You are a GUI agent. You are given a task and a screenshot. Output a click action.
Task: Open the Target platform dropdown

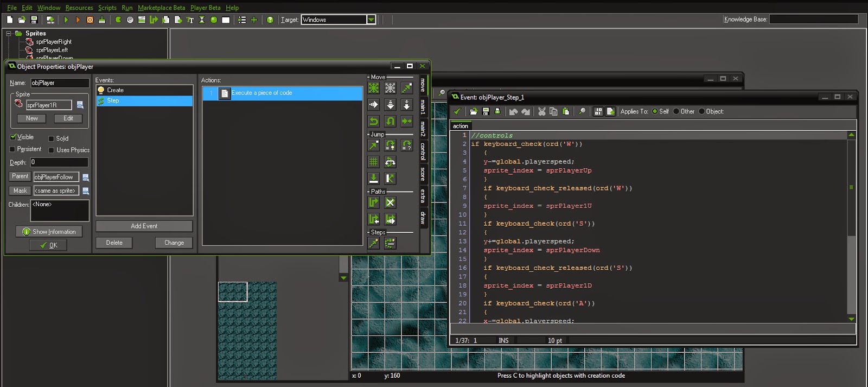pyautogui.click(x=371, y=20)
